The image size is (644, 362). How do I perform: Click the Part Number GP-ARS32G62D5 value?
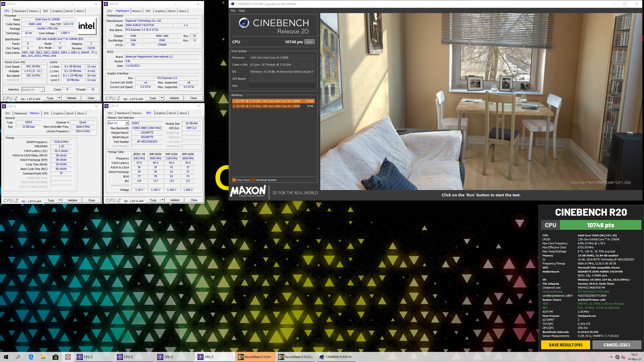click(147, 142)
